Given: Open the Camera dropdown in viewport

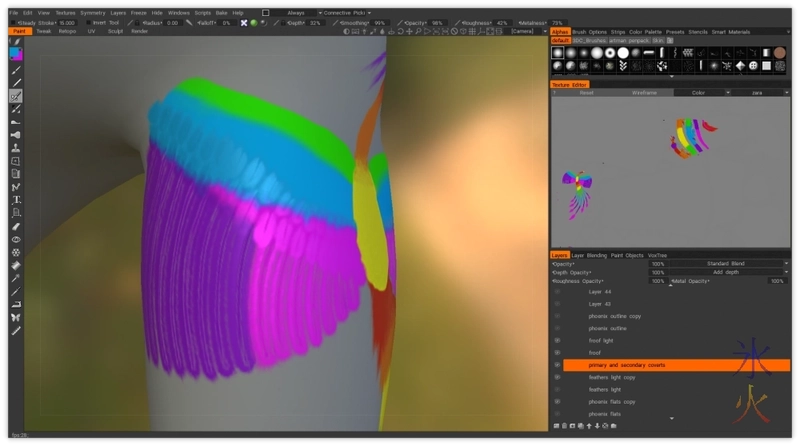Looking at the screenshot, I should point(525,31).
